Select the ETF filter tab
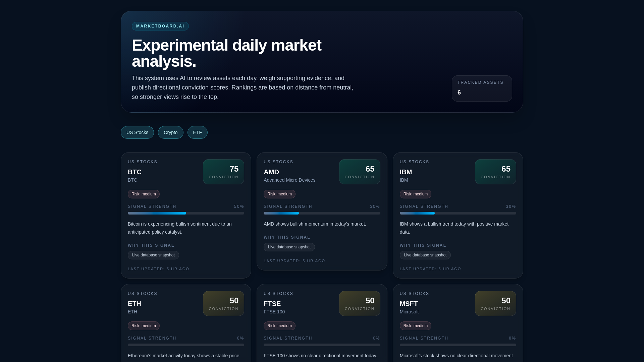The image size is (644, 362). [198, 132]
